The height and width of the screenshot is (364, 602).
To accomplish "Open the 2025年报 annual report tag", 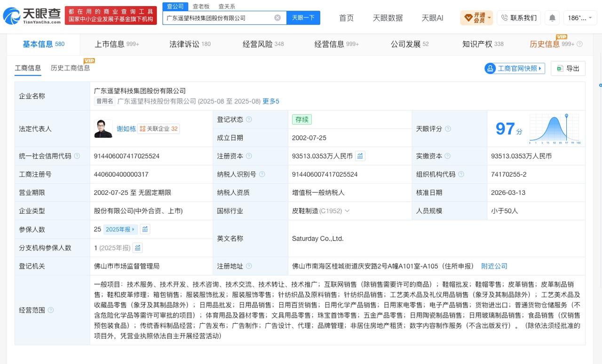I will click(x=120, y=229).
